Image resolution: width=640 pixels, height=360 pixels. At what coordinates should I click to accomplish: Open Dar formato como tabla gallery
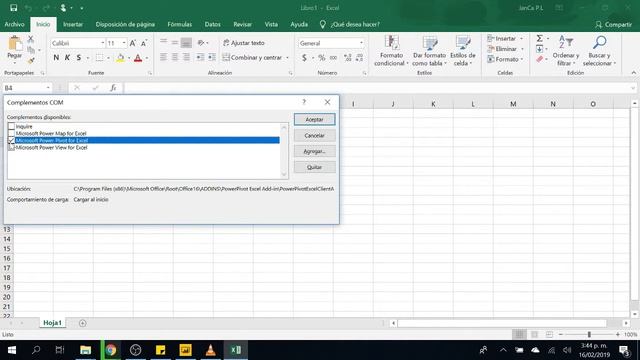[429, 51]
